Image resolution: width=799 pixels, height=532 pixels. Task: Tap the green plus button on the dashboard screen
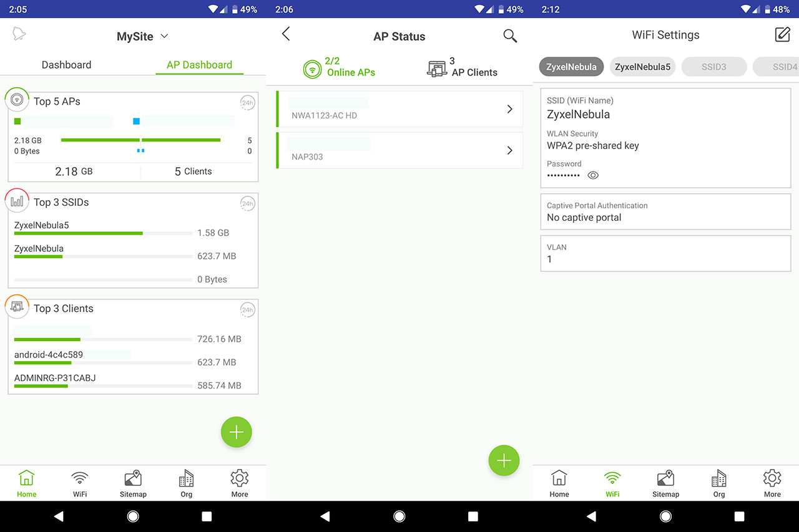point(236,432)
